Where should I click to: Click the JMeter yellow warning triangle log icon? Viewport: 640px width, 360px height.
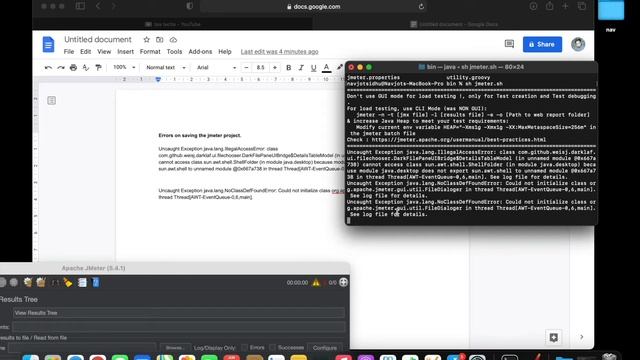click(x=316, y=282)
